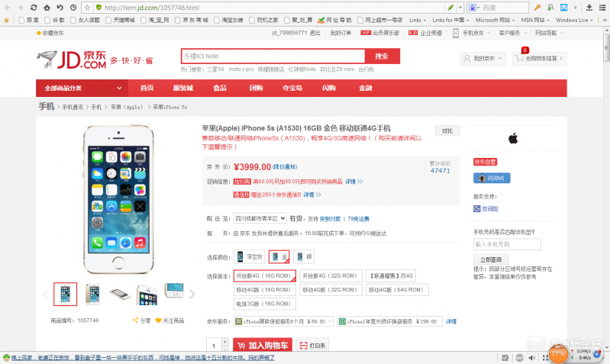Click the 收藏京东 link
610x364 pixels.
(x=50, y=33)
